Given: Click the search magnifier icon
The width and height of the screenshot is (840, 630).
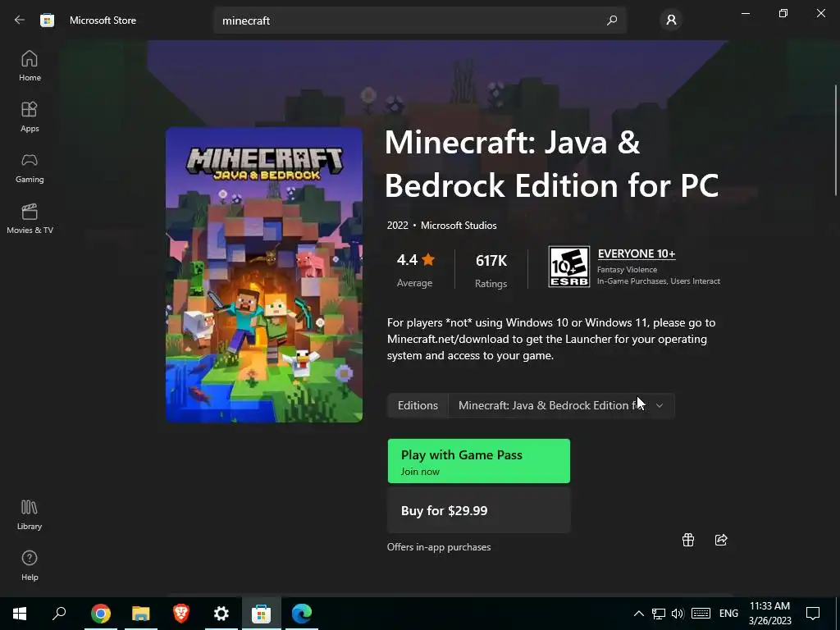Looking at the screenshot, I should coord(612,21).
